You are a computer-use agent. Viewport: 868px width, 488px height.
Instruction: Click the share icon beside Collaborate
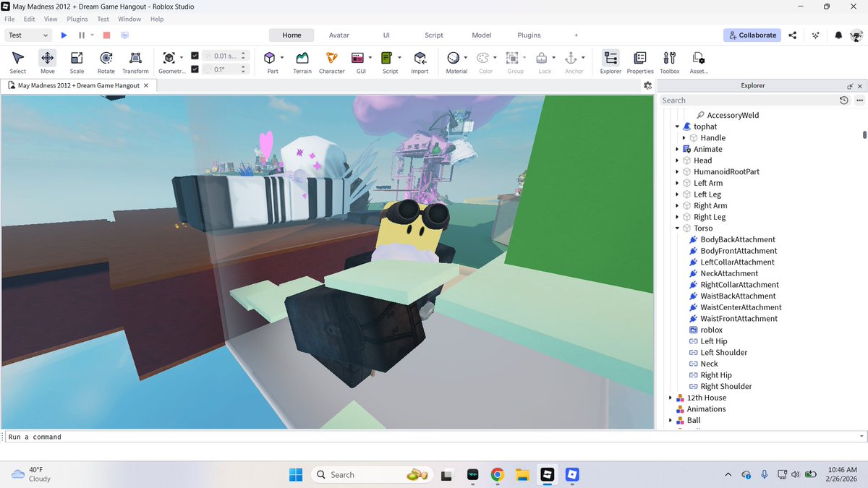793,35
